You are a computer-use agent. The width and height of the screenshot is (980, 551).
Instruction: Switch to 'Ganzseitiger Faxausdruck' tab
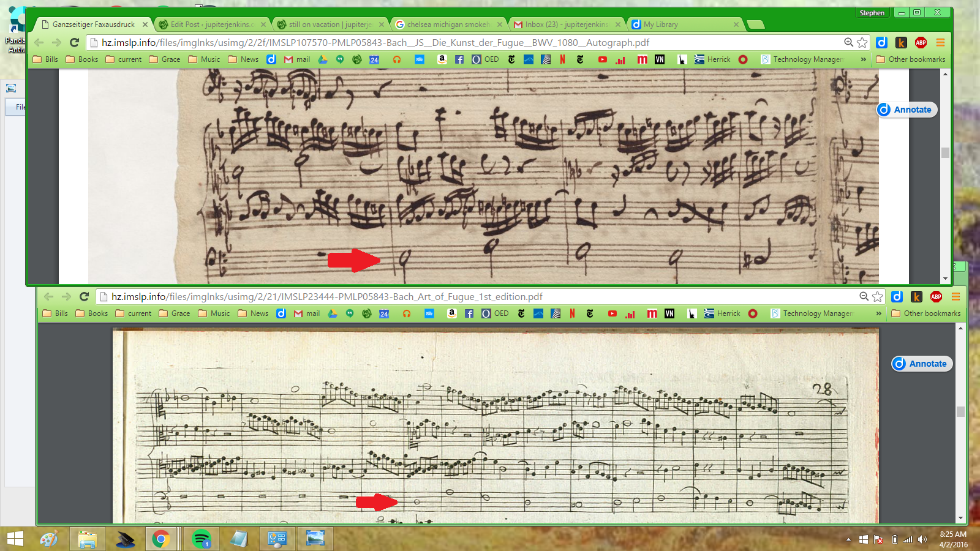[94, 24]
